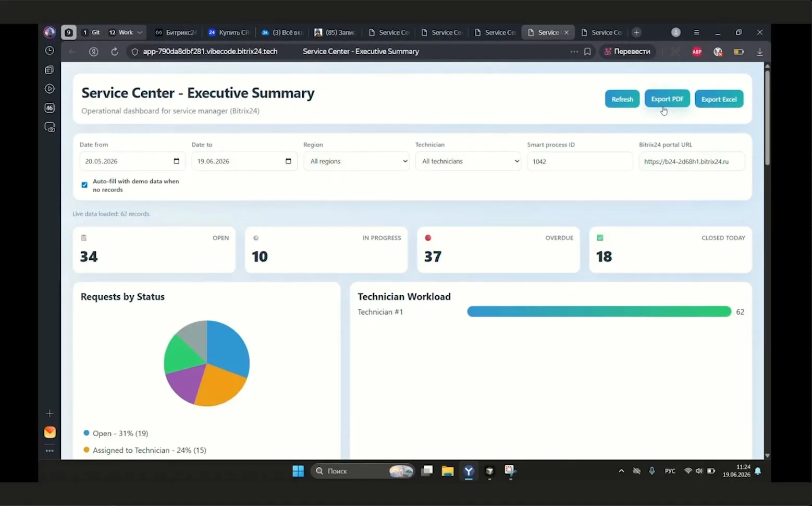This screenshot has width=812, height=506.
Task: Open the tab collections icon in sidebar
Action: pos(50,70)
